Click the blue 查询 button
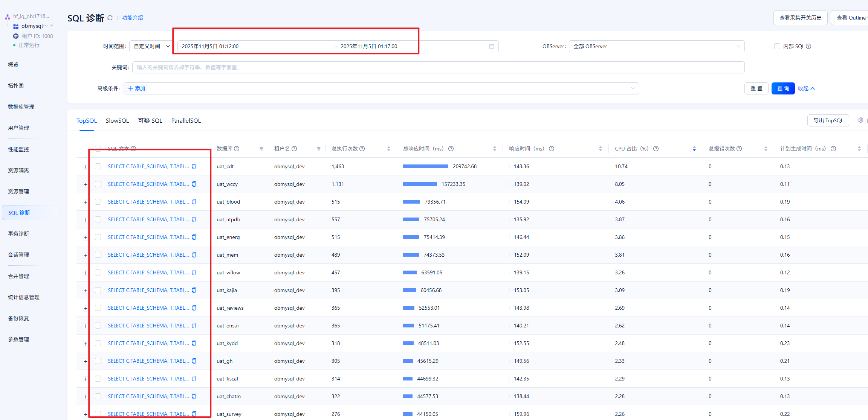Image resolution: width=868 pixels, height=420 pixels. tap(782, 88)
